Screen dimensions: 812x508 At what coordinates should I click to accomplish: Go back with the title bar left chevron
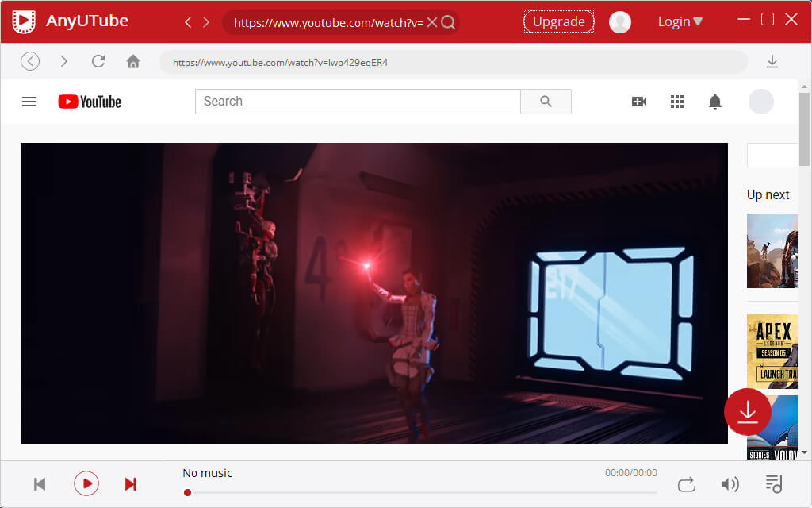point(188,22)
